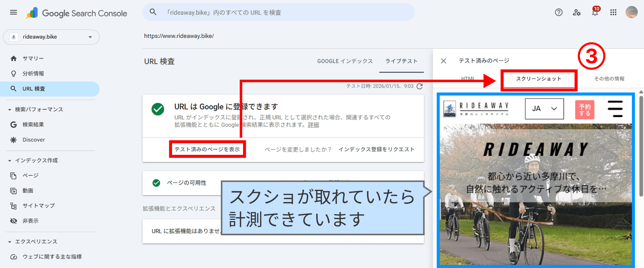Click the help question mark icon
Image resolution: width=644 pixels, height=268 pixels.
tap(558, 13)
